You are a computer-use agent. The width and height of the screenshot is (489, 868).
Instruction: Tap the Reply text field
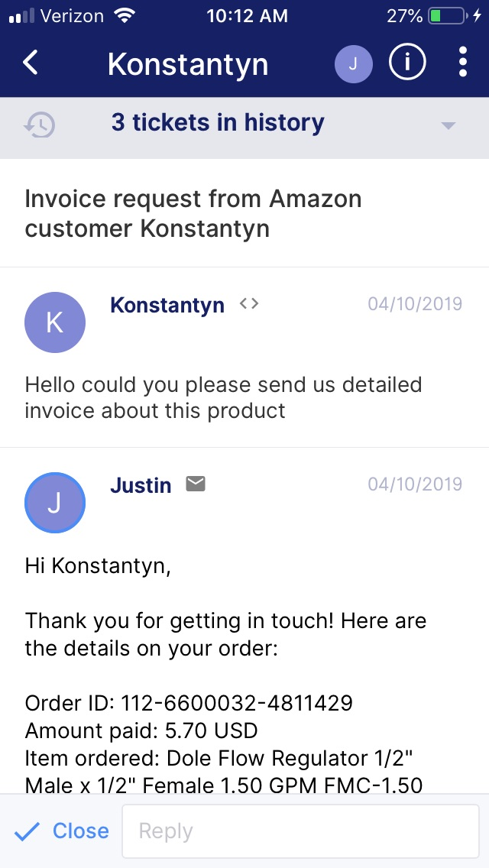coord(300,831)
